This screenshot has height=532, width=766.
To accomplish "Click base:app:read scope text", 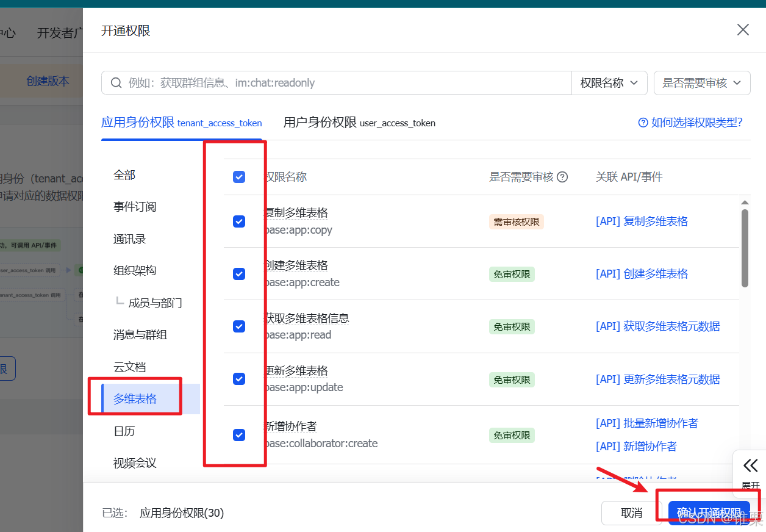I will click(x=298, y=335).
